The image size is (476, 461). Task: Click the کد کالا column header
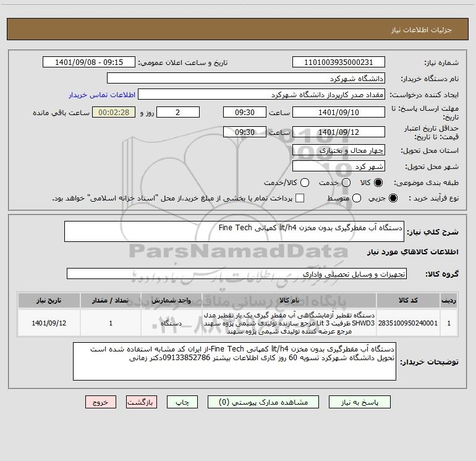(x=408, y=300)
